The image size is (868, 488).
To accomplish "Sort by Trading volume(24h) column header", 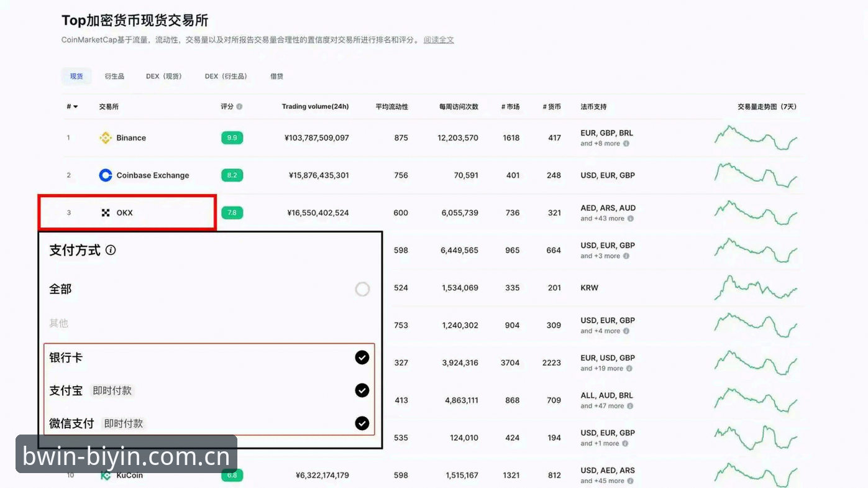I will tap(315, 107).
